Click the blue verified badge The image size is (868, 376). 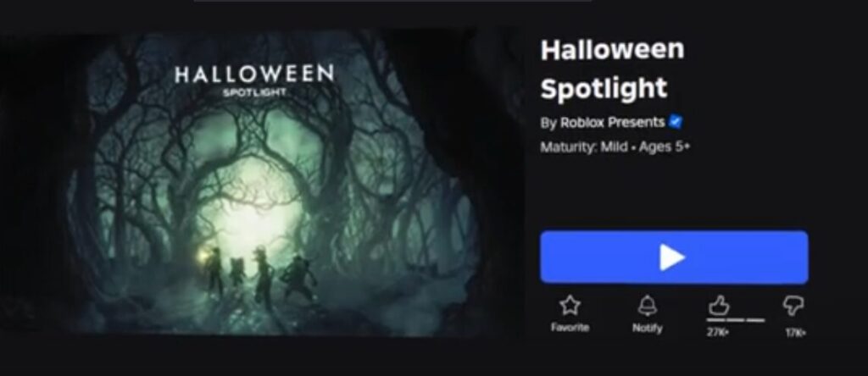pyautogui.click(x=676, y=122)
